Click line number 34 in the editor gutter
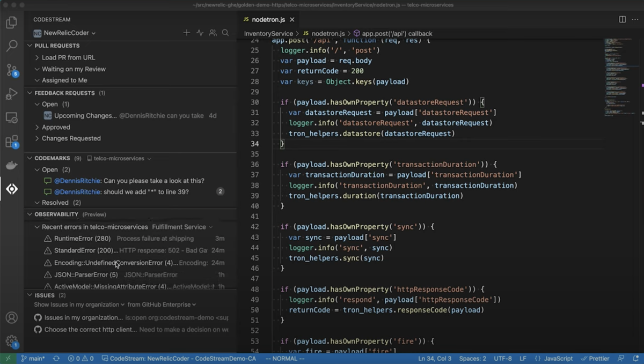Viewport: 644px width, 364px height. [255, 144]
